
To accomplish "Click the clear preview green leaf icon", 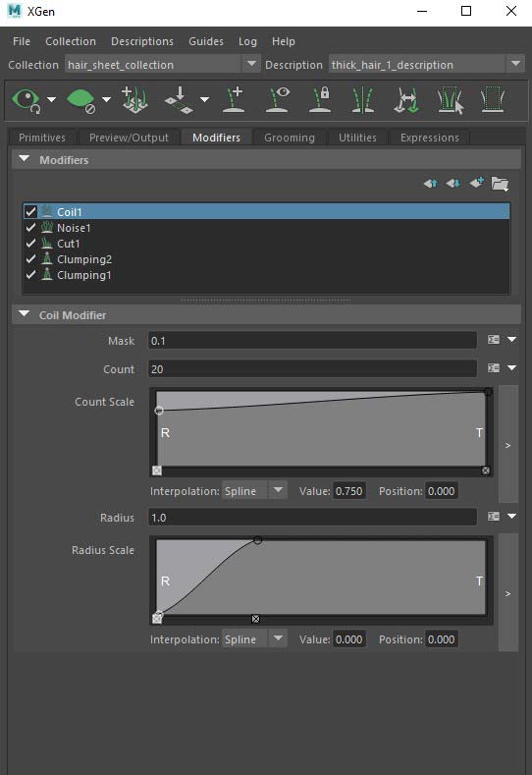I will tap(81, 100).
